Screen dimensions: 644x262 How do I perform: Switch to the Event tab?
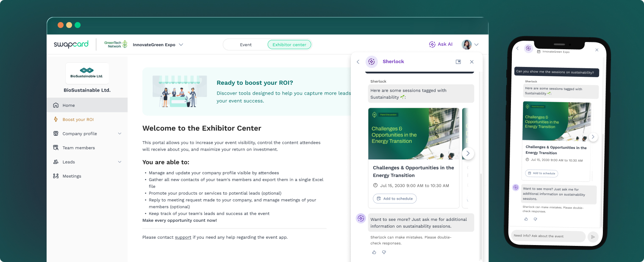click(246, 45)
